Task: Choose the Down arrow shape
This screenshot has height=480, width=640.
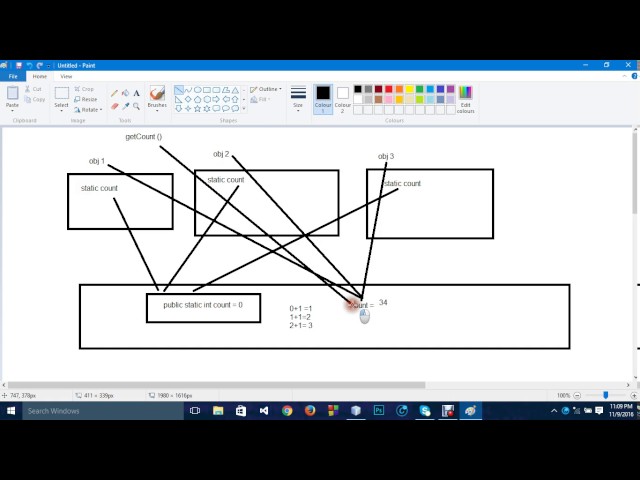Action: 178,109
